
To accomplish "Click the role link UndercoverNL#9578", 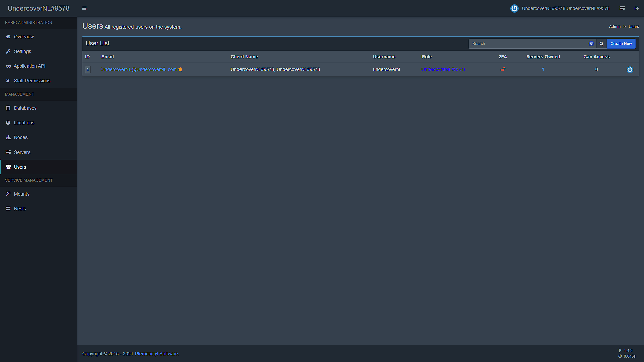I will (443, 69).
